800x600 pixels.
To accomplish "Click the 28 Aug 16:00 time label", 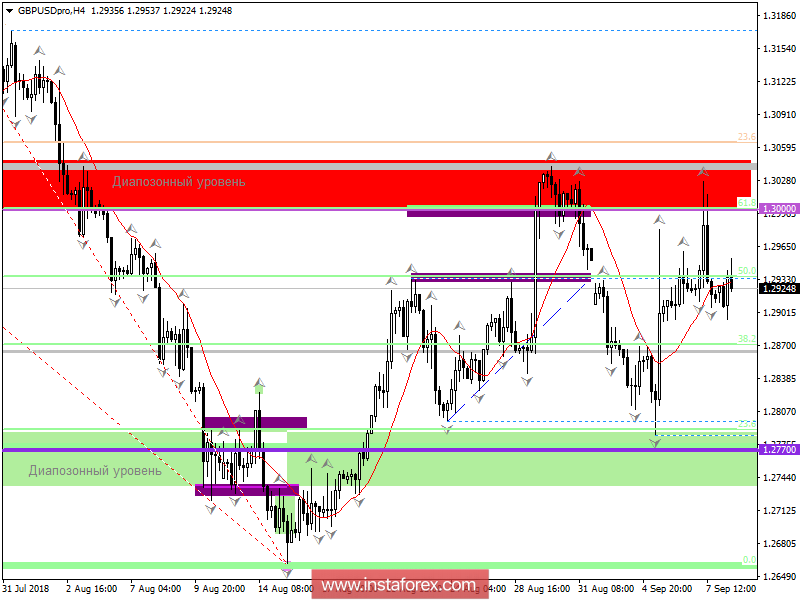I will (x=542, y=588).
